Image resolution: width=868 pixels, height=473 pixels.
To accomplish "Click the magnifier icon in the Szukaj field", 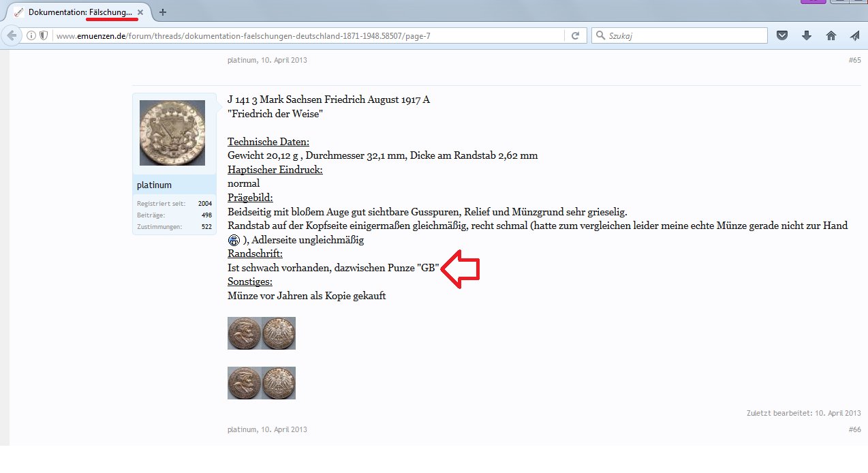I will point(600,35).
